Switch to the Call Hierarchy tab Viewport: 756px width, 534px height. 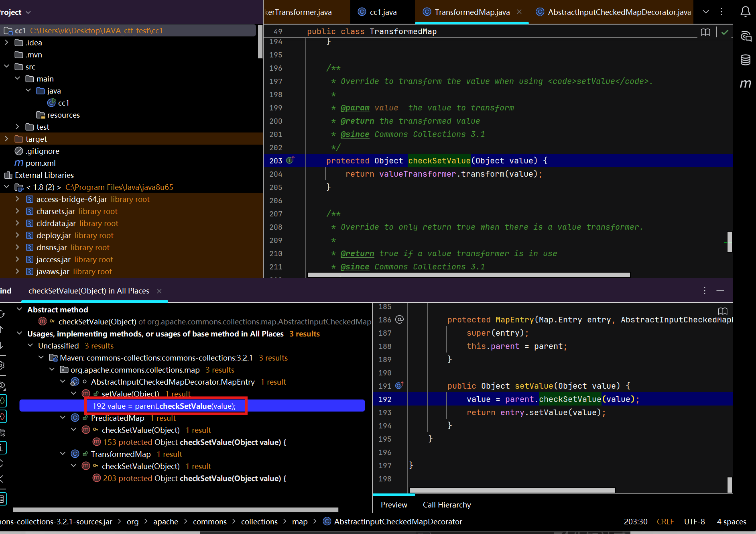point(447,505)
